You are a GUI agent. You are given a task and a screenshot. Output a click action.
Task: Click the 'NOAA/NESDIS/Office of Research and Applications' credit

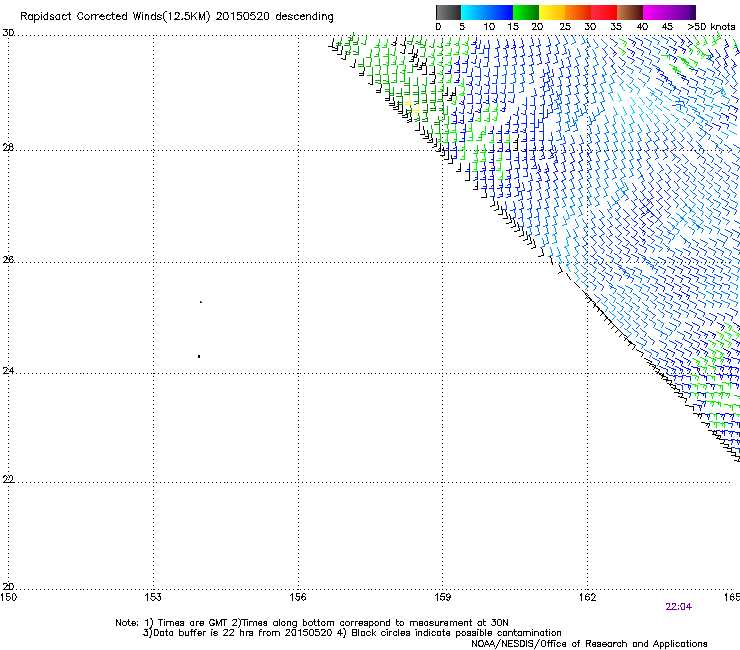point(589,644)
